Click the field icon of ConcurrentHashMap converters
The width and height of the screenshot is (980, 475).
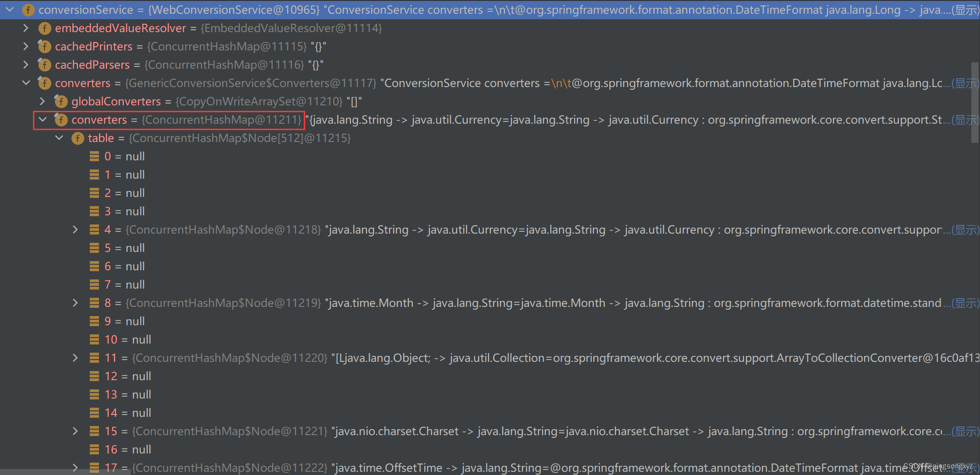point(61,120)
